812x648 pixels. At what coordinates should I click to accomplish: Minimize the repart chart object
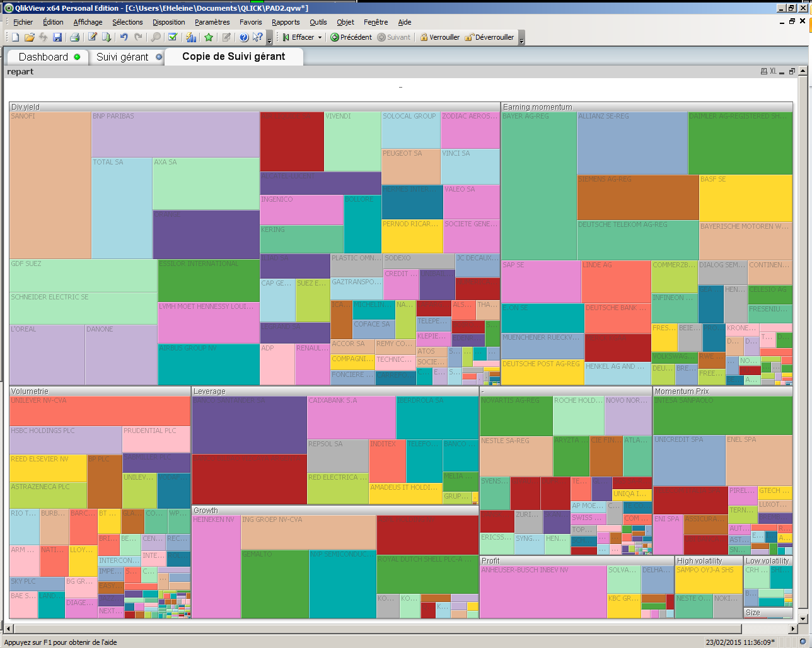[782, 72]
